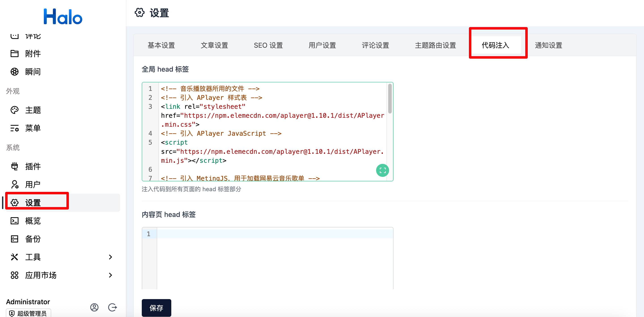Open 附件 via its folder icon
Image resolution: width=644 pixels, height=317 pixels.
point(15,54)
